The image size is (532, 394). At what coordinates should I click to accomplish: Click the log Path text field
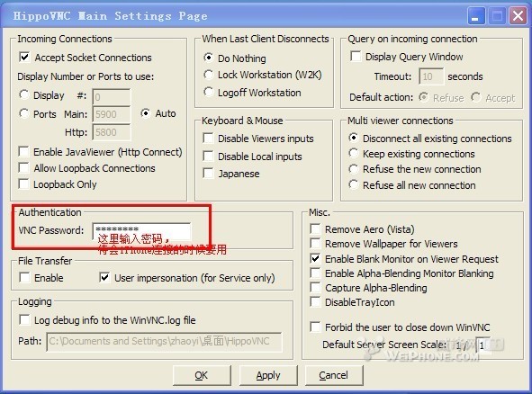coord(164,342)
